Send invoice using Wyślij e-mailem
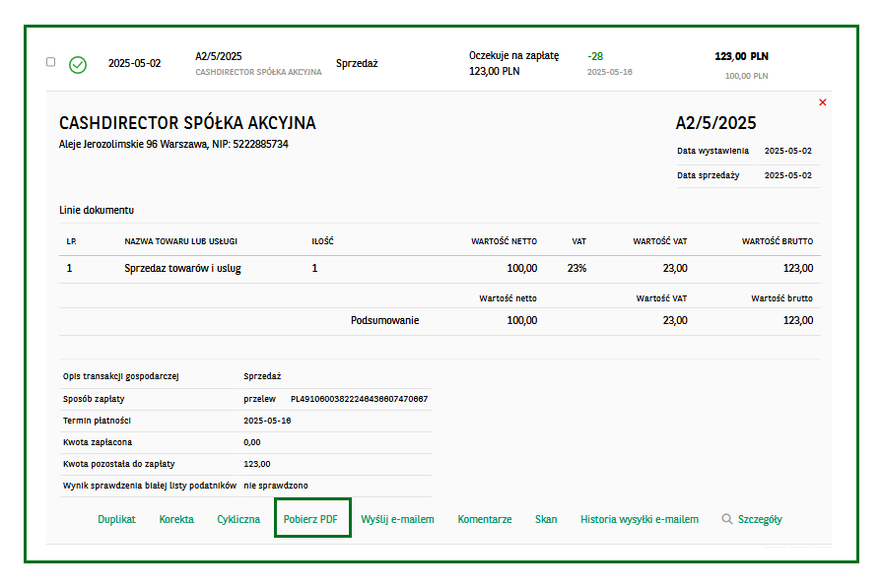This screenshot has width=881, height=588. coord(397,519)
